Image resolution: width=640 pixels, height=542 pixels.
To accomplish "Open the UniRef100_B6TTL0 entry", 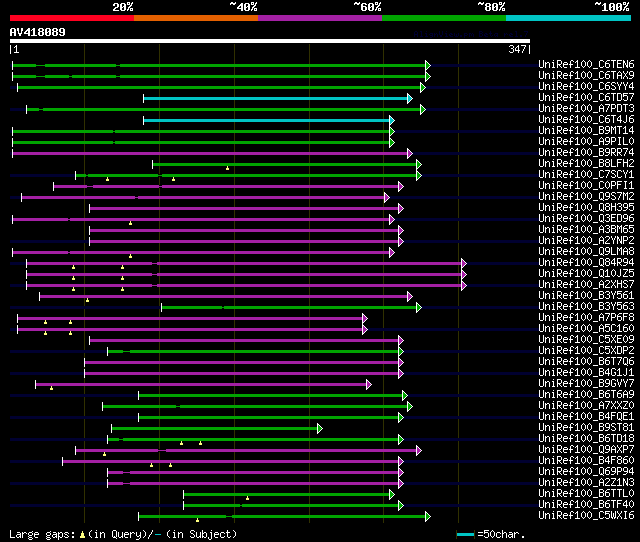I will pos(586,494).
